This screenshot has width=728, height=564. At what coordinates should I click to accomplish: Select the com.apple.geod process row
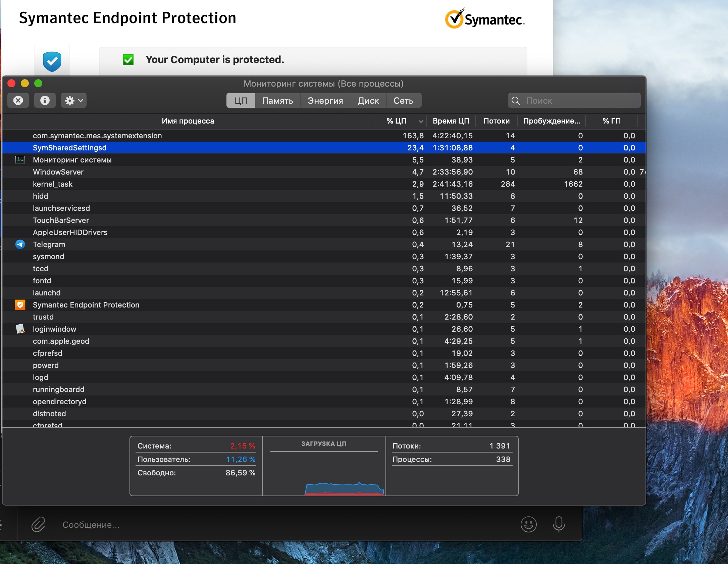(x=324, y=341)
